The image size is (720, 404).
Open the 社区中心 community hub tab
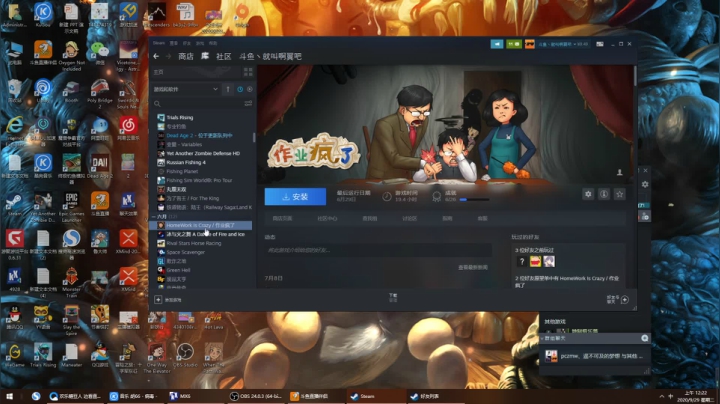tap(327, 219)
